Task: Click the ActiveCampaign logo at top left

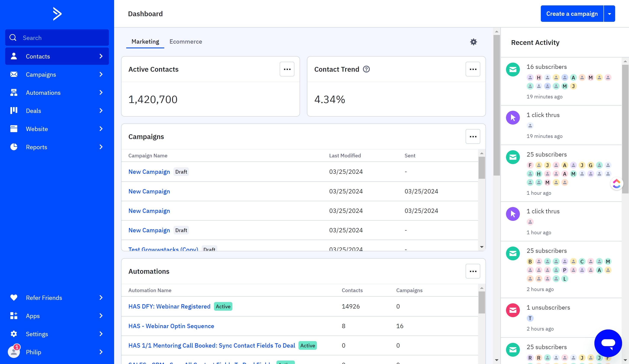Action: (57, 13)
